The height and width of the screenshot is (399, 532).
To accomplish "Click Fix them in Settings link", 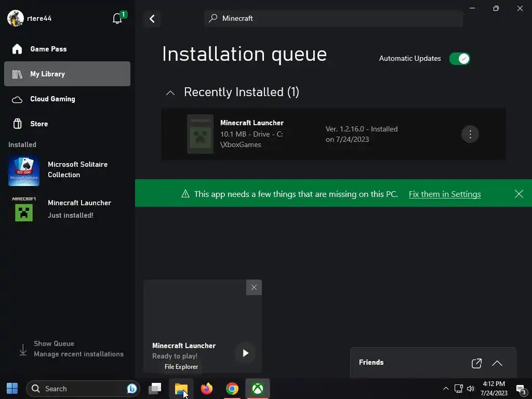I will [x=445, y=194].
